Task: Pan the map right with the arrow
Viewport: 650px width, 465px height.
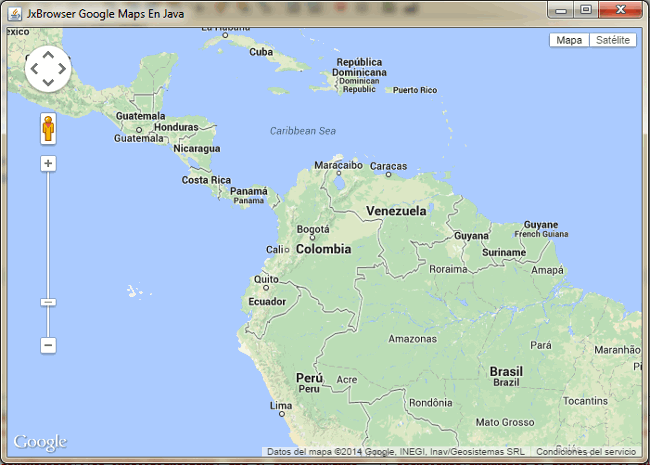Action: [x=62, y=69]
